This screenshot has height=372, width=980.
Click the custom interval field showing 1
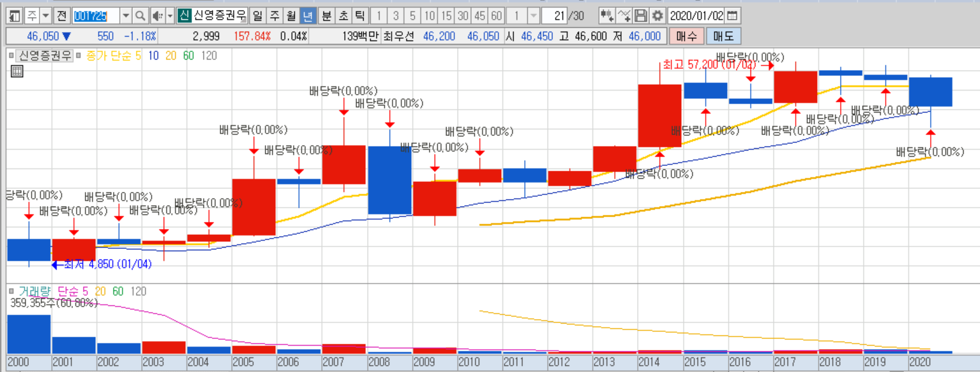tap(517, 16)
